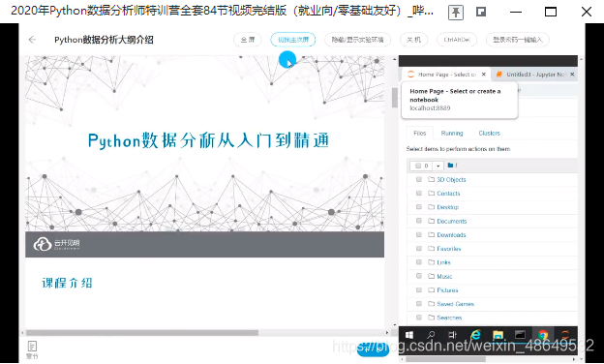Open the Downloads folder link
The image size is (604, 364).
(451, 235)
